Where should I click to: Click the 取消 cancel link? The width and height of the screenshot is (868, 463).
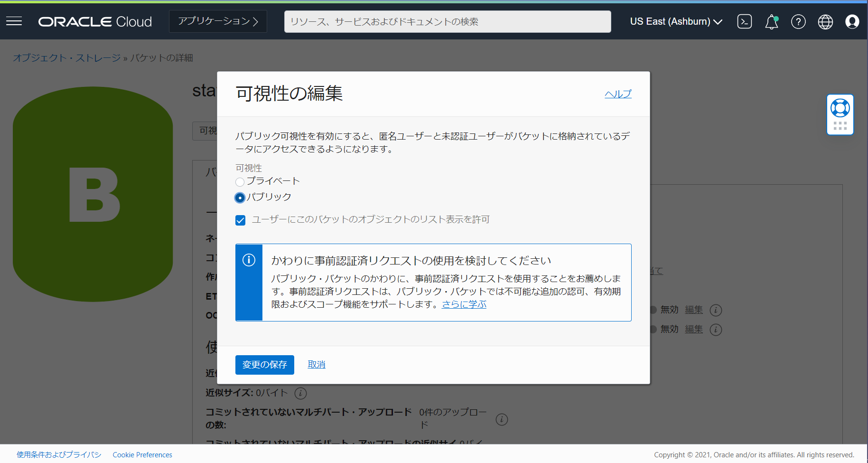pyautogui.click(x=317, y=365)
